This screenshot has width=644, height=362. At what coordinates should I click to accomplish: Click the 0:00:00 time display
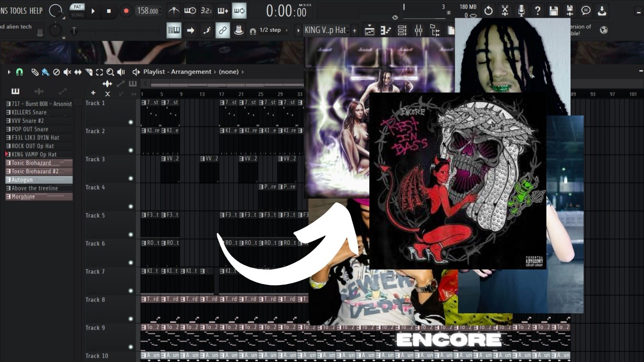tap(286, 11)
